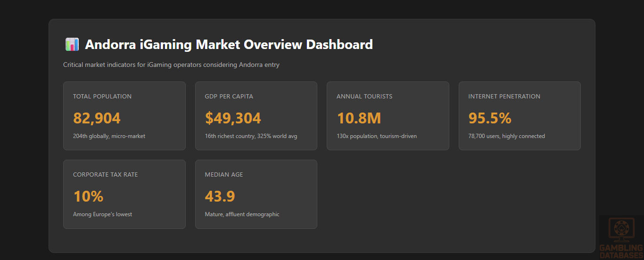Select the dashboard title heading
644x260 pixels.
[229, 45]
